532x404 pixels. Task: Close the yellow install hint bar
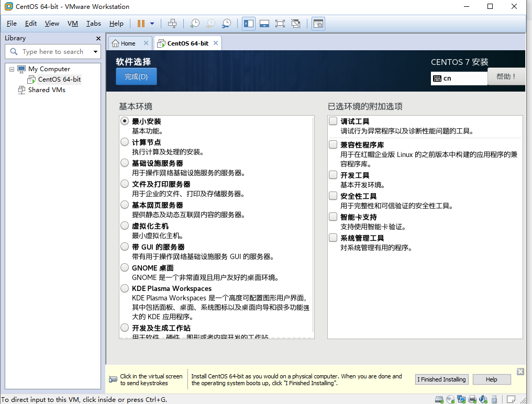tap(520, 372)
